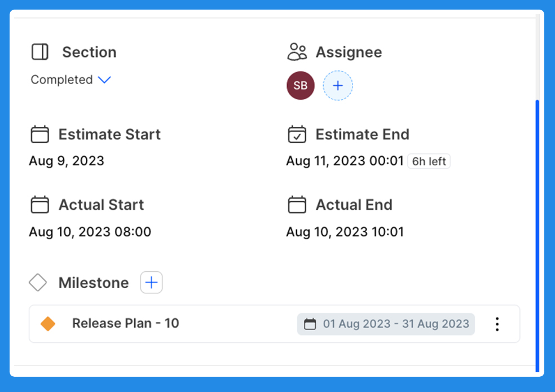Click the SB assignee avatar
The image size is (555, 392).
pos(300,86)
